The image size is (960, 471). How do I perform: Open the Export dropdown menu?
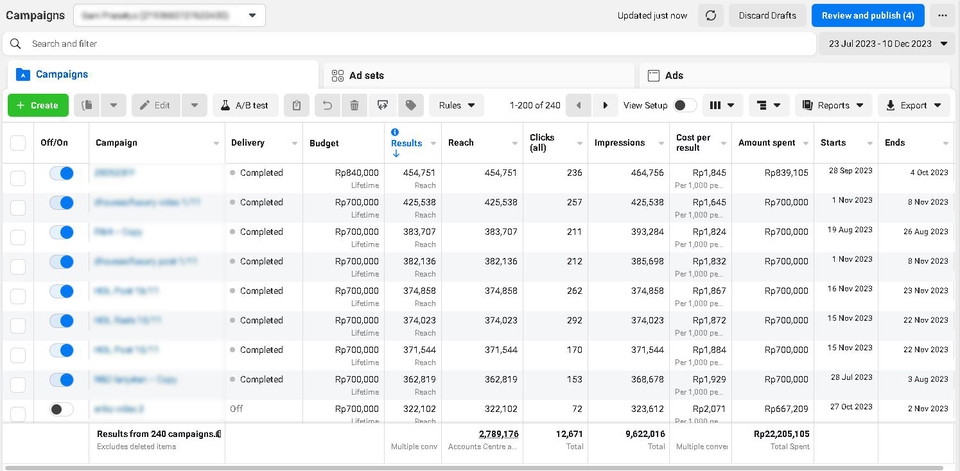913,105
